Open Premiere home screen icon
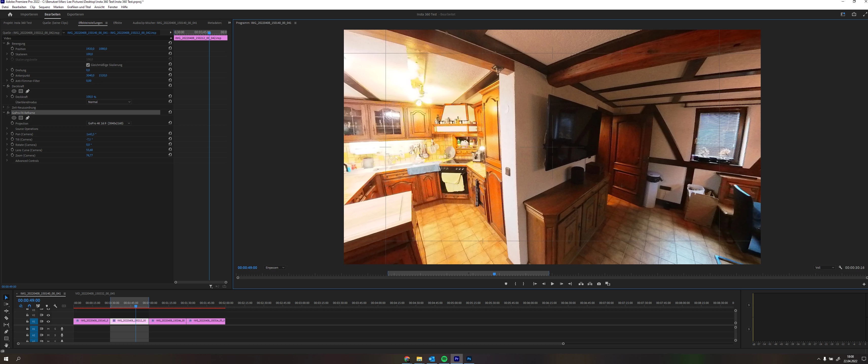The image size is (868, 364). coord(10,14)
